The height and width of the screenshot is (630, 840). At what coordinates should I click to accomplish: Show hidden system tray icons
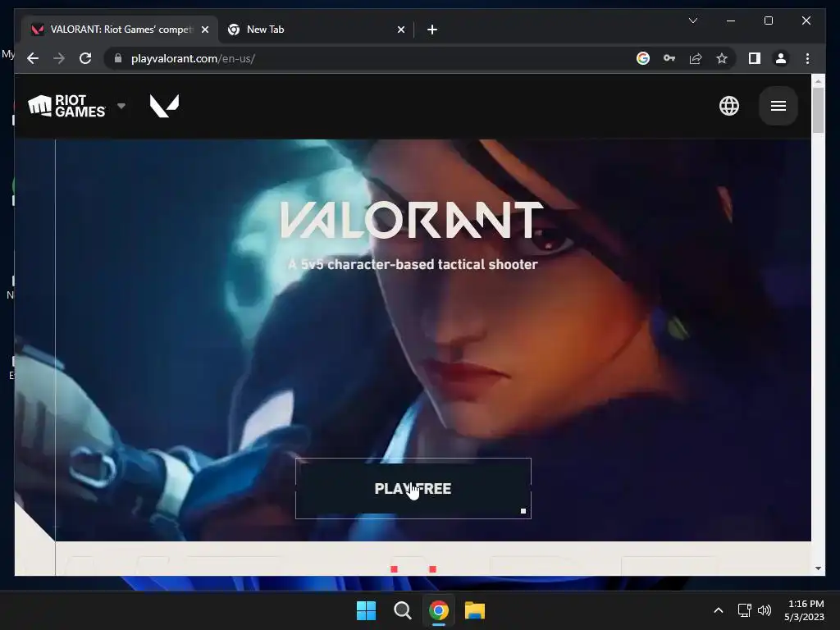pos(719,610)
